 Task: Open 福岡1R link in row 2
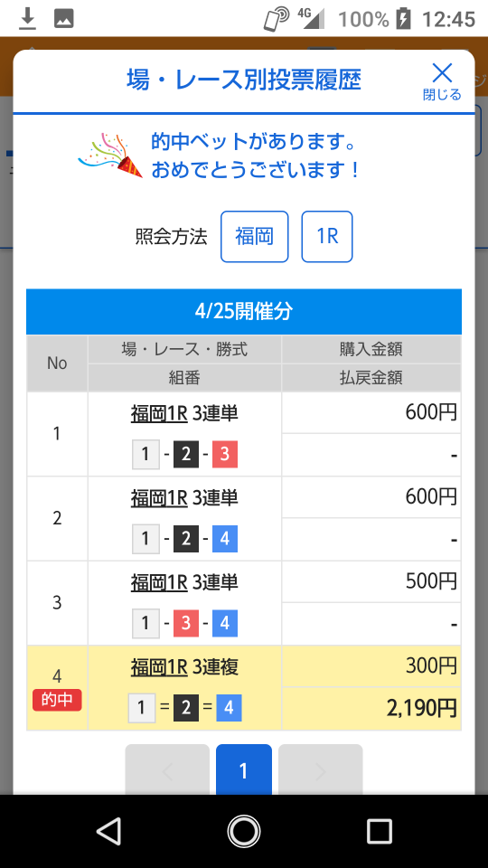pos(159,497)
